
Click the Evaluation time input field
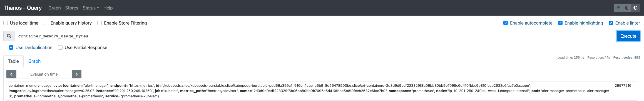click(x=44, y=74)
